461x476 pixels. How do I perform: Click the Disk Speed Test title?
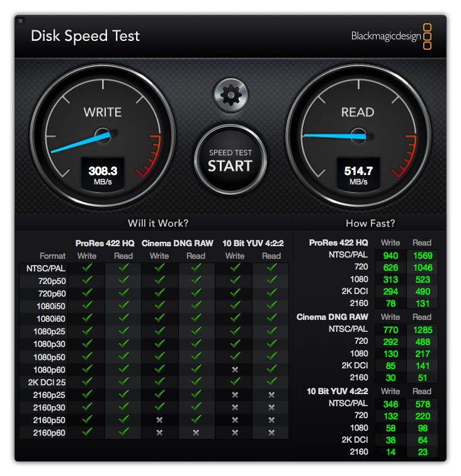point(86,36)
